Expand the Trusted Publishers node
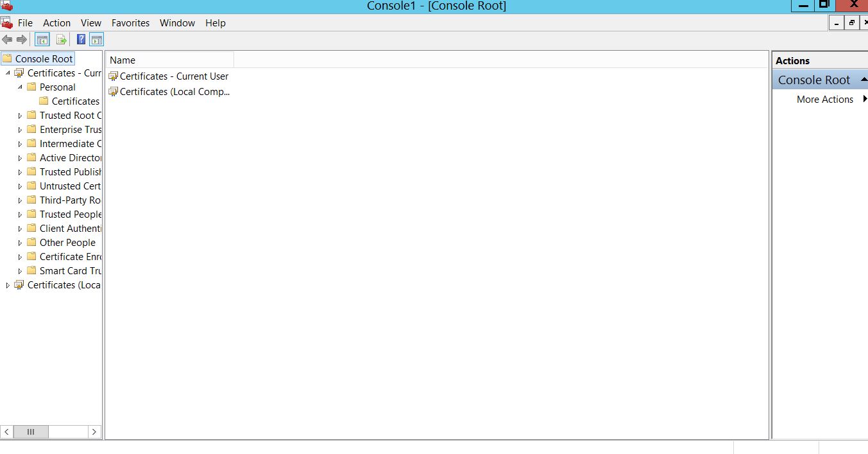Image resolution: width=868 pixels, height=454 pixels. coord(20,172)
